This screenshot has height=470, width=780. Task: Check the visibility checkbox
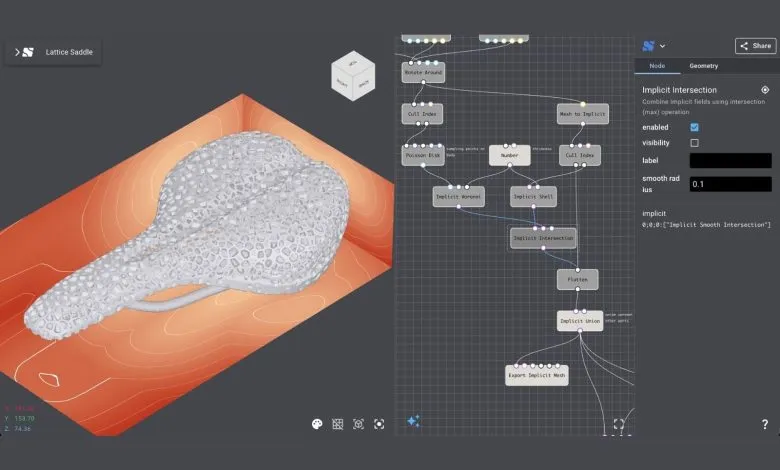(695, 143)
